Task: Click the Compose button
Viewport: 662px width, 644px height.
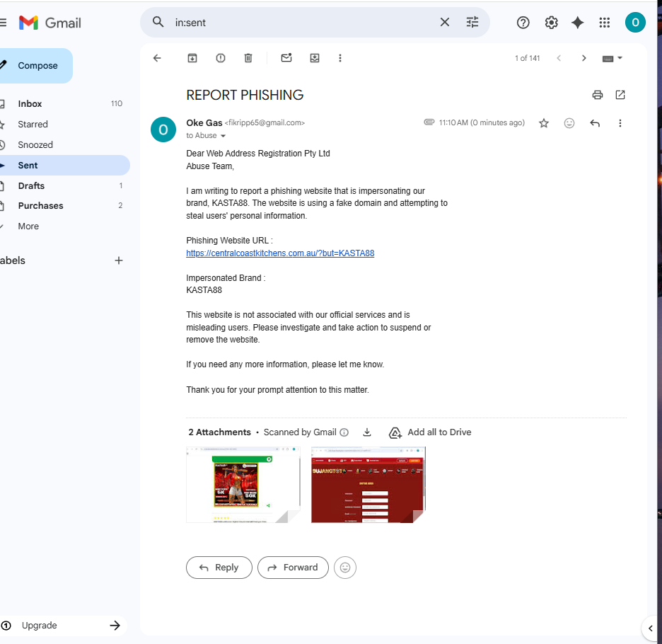Action: click(x=35, y=66)
